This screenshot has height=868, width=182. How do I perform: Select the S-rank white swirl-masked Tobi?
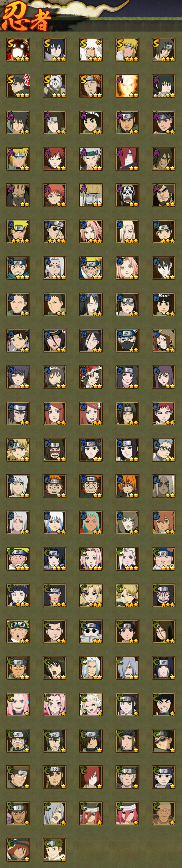tap(55, 86)
